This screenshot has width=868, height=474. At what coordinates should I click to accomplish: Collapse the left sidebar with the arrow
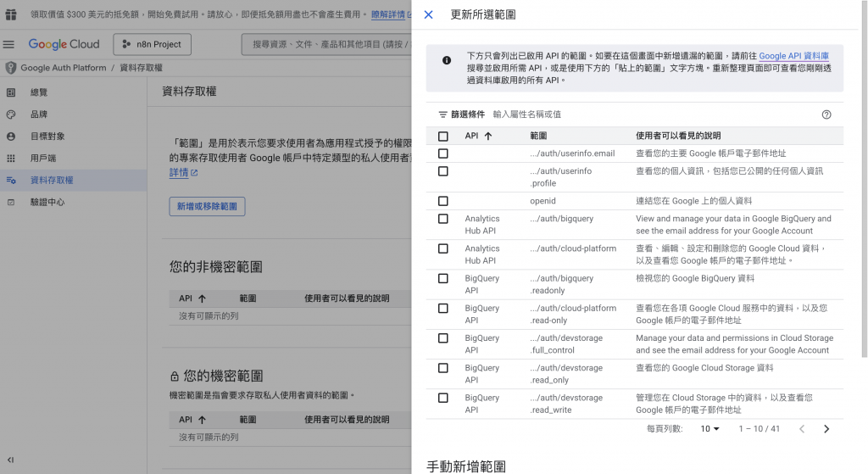pyautogui.click(x=10, y=460)
